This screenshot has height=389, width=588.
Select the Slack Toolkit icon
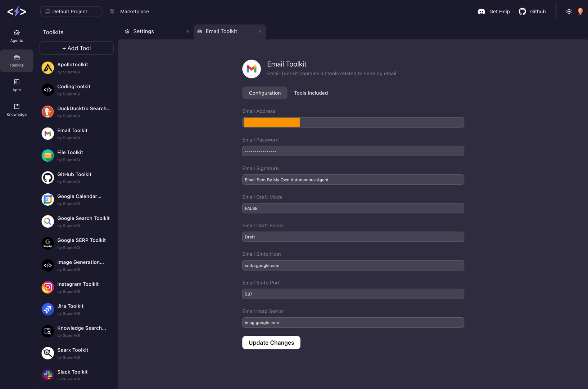(x=48, y=375)
